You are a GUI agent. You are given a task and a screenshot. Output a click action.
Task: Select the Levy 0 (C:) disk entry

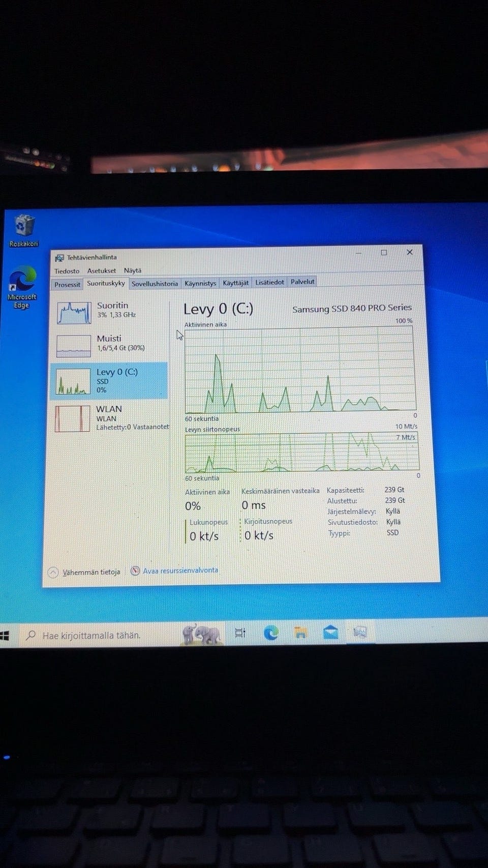109,380
